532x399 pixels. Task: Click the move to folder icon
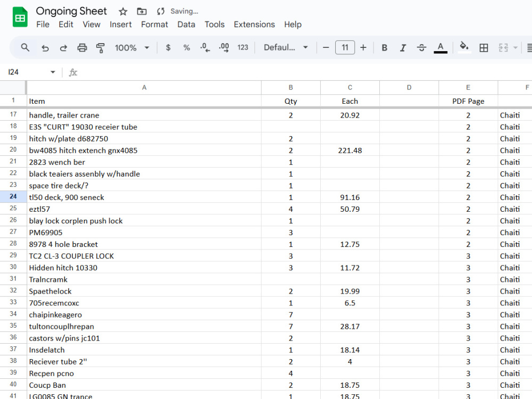(142, 12)
